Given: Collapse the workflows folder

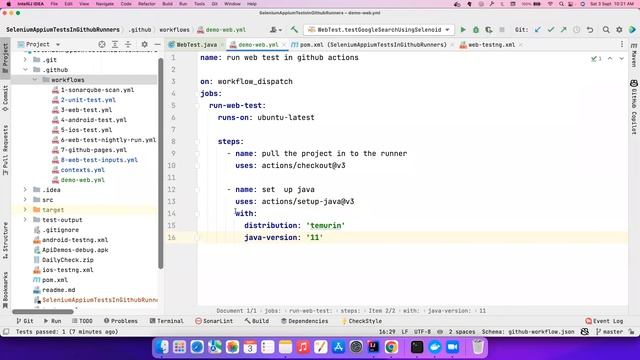Looking at the screenshot, I should [35, 80].
